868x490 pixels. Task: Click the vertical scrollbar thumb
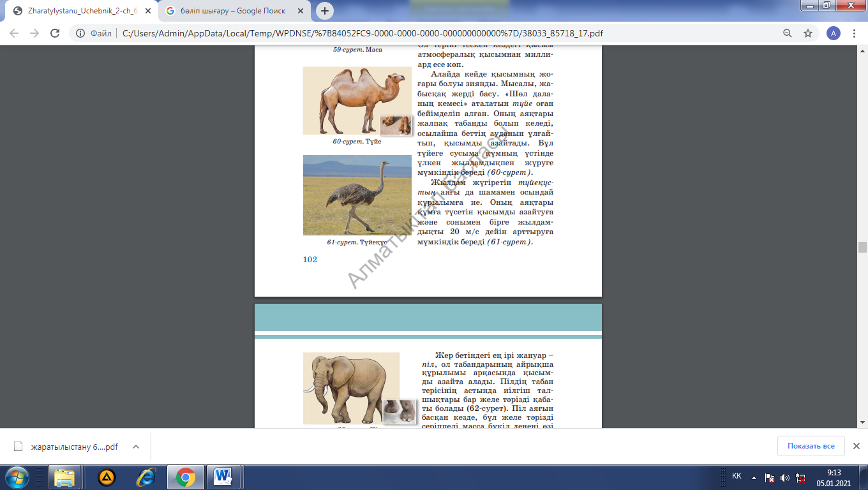862,248
